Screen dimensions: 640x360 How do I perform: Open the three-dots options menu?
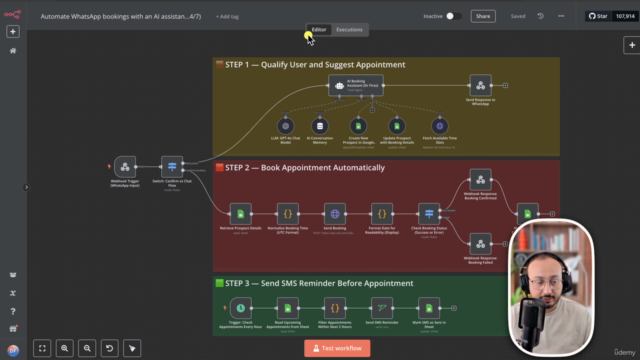tap(561, 16)
